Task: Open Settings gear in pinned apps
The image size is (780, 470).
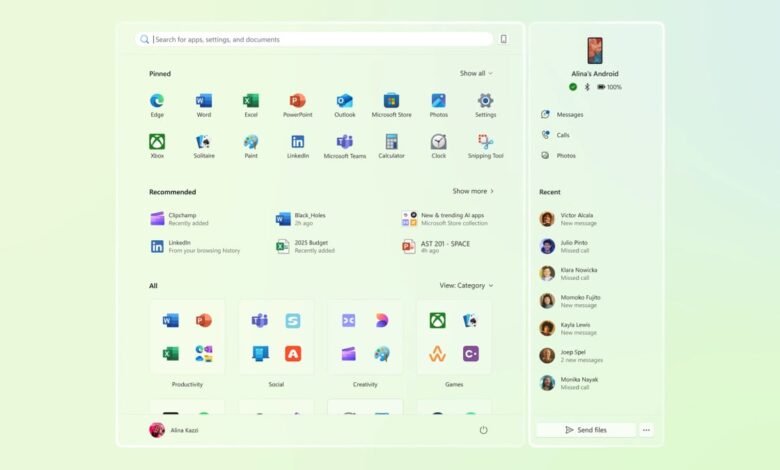Action: click(486, 104)
